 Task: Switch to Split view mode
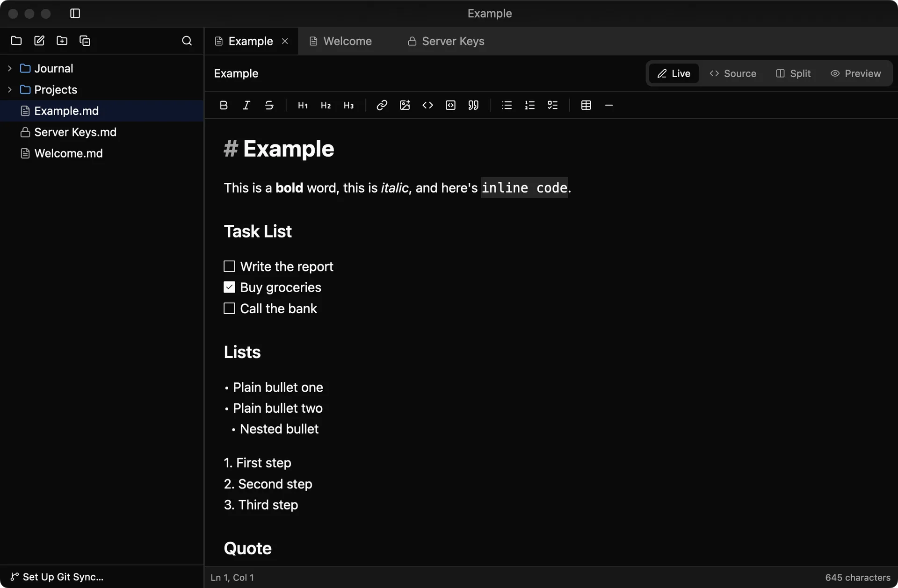pyautogui.click(x=793, y=73)
